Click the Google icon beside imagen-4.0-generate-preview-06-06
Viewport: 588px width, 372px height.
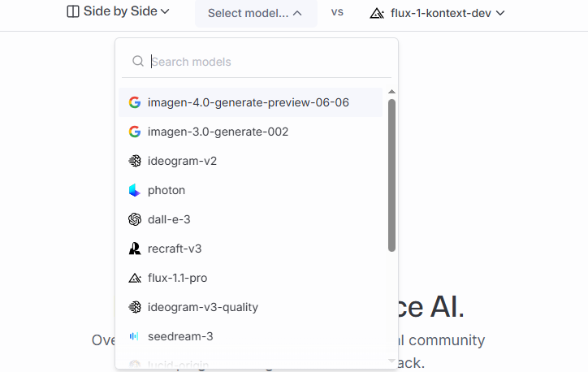click(x=135, y=102)
